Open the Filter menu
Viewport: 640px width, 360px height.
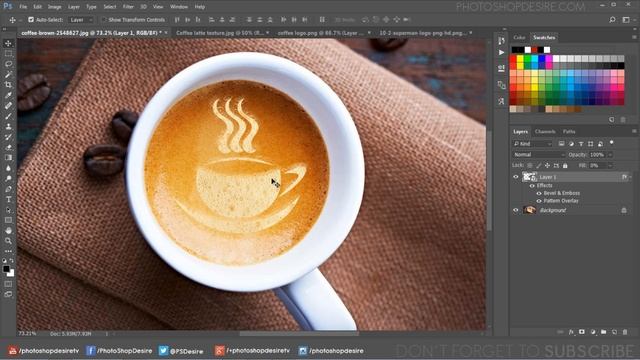tap(128, 7)
